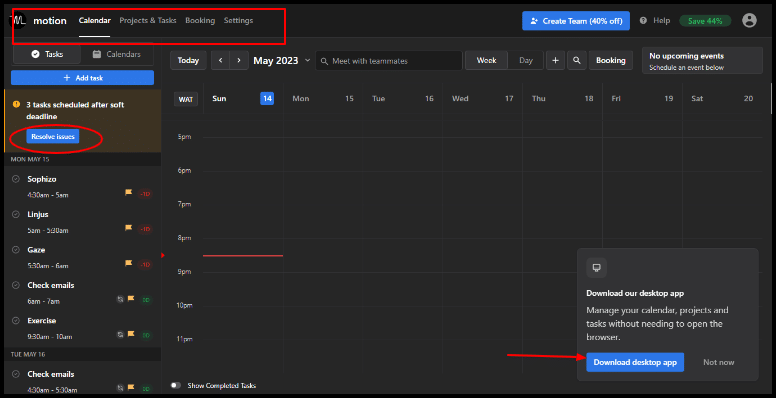This screenshot has height=398, width=776.
Task: Select the Mon 15 day header
Action: point(323,99)
